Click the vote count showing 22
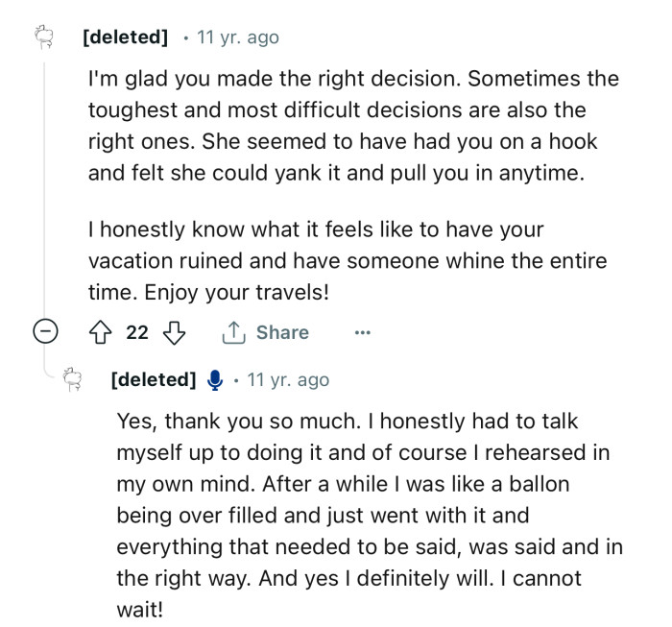Viewport: 672px width, 627px height. (x=137, y=332)
